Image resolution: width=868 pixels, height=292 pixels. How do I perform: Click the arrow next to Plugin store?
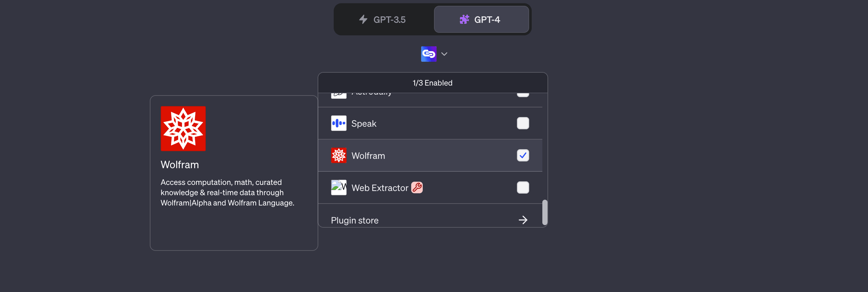click(523, 220)
